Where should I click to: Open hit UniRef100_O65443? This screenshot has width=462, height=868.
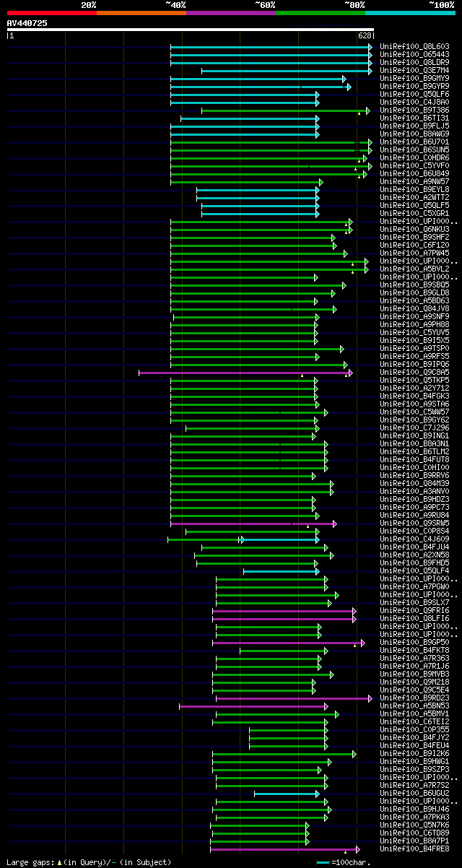[414, 54]
